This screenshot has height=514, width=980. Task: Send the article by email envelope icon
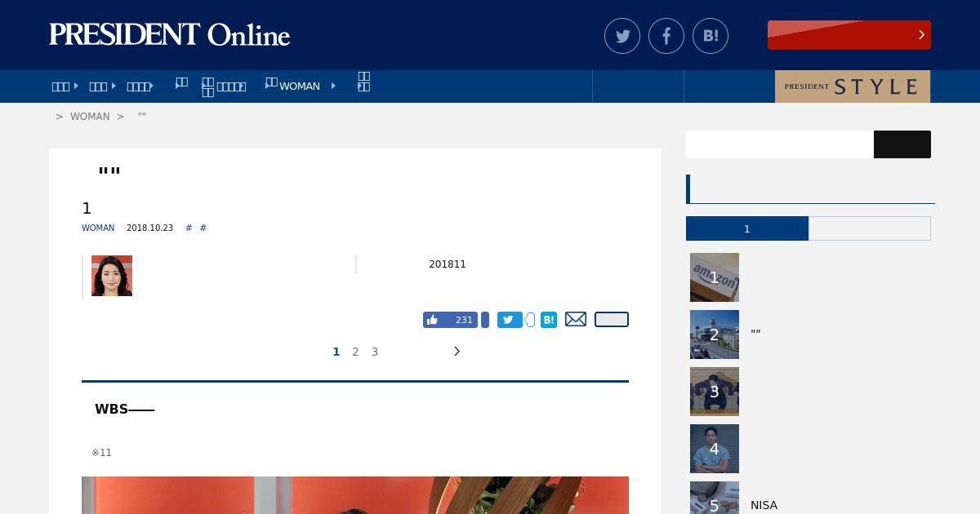(576, 319)
